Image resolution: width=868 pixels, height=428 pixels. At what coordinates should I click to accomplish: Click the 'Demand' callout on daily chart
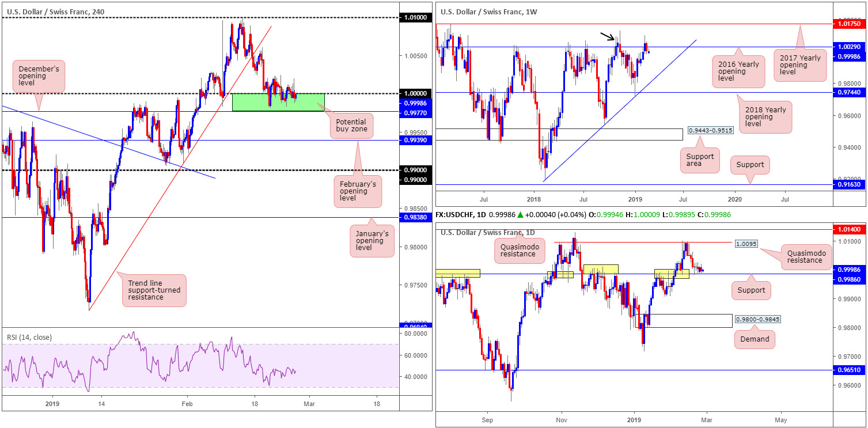click(x=755, y=339)
